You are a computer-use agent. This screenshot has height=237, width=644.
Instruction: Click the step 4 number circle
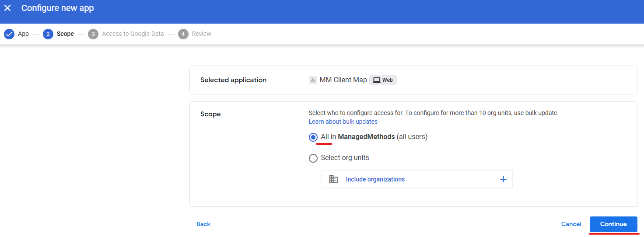click(183, 34)
